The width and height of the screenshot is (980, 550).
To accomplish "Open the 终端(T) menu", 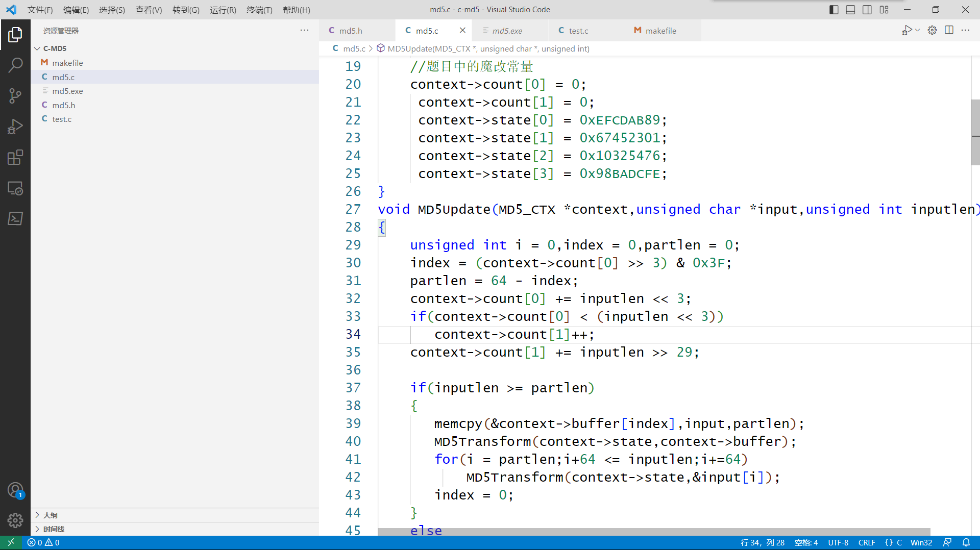I will click(x=259, y=10).
